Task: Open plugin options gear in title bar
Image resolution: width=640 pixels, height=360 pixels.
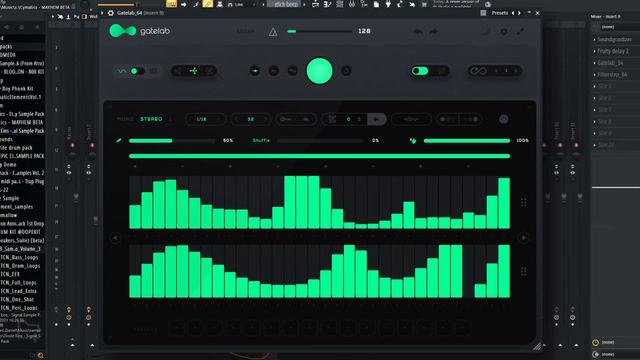Action: pyautogui.click(x=111, y=13)
